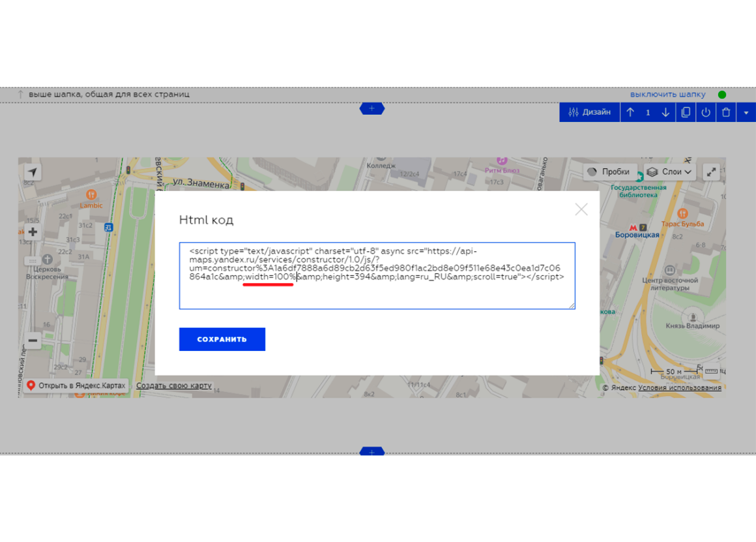The height and width of the screenshot is (542, 756).
Task: Click the textarea resize handle corner
Action: click(572, 305)
